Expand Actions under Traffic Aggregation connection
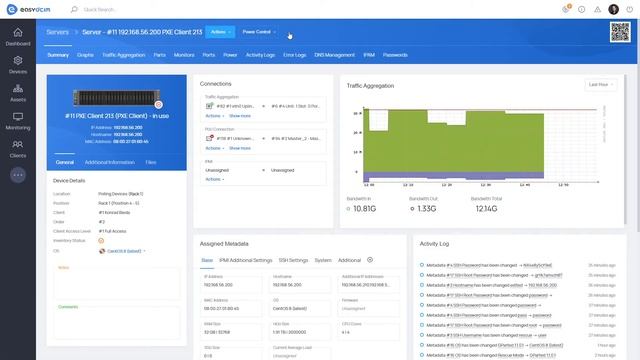This screenshot has width=640, height=360. (214, 116)
